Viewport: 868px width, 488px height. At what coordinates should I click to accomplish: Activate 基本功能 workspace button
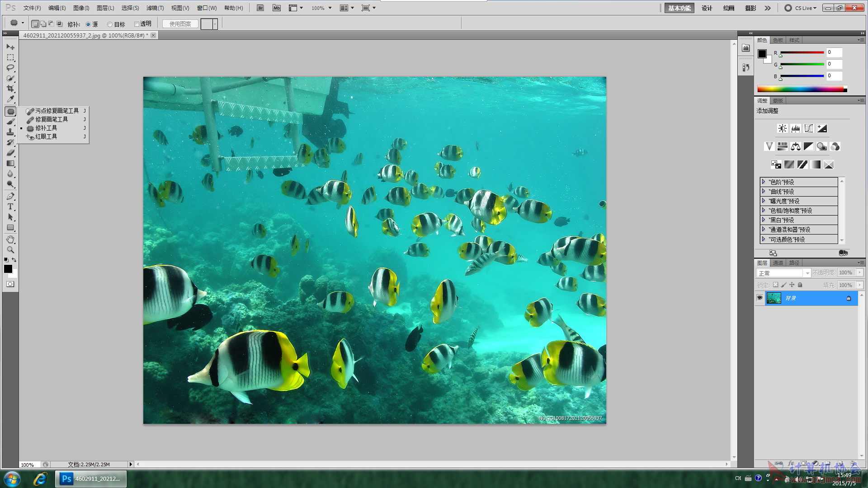point(679,8)
